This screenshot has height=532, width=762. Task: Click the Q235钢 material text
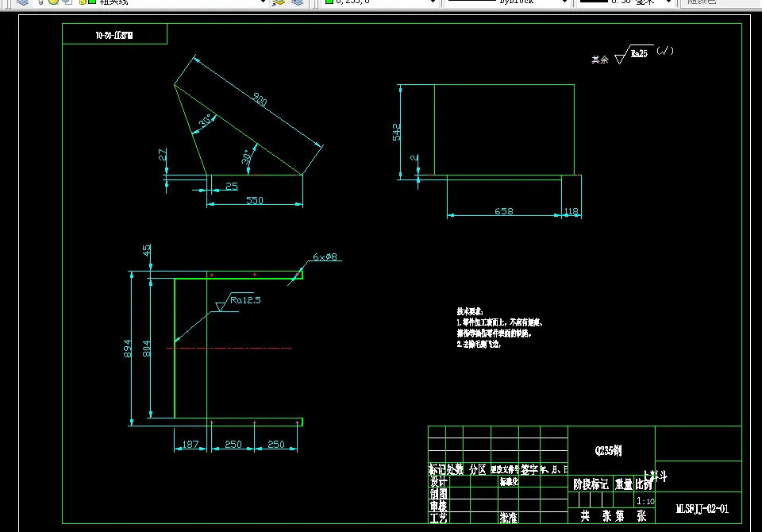(608, 450)
